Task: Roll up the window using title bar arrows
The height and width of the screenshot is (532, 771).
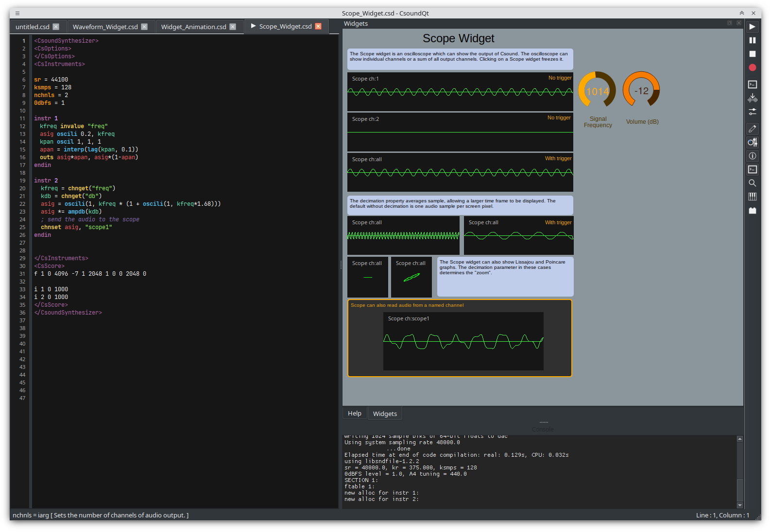Action: coord(741,13)
